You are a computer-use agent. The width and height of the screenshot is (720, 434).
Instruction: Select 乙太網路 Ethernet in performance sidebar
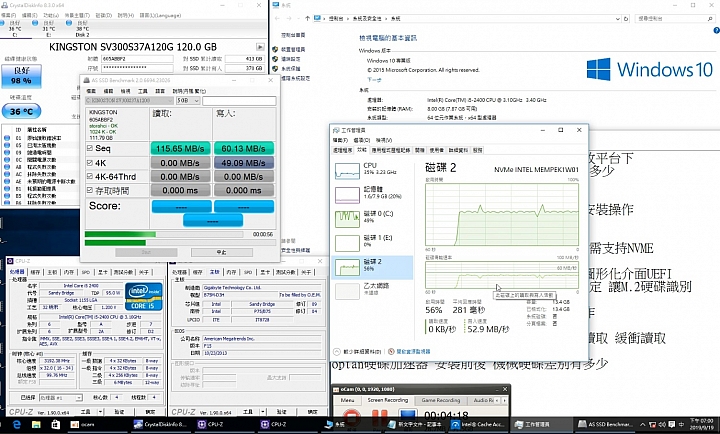[x=372, y=291]
